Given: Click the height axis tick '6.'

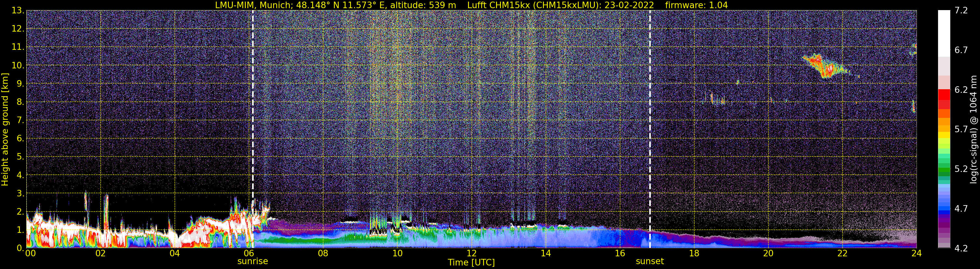Looking at the screenshot, I should click(20, 139).
